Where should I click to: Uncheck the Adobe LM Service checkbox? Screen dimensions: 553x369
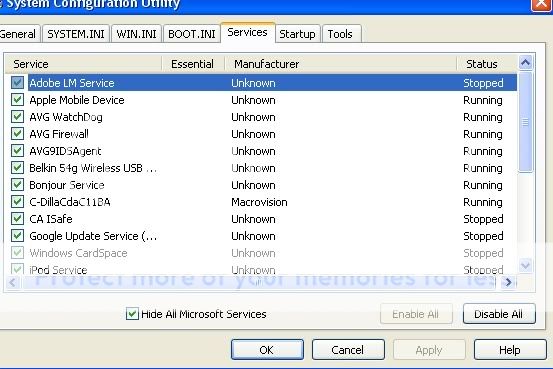pyautogui.click(x=17, y=83)
